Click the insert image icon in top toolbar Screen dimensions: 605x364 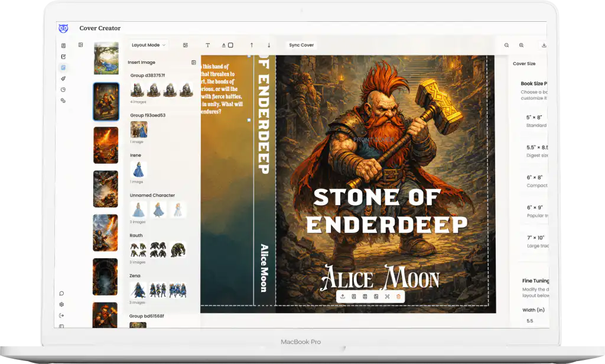(185, 45)
